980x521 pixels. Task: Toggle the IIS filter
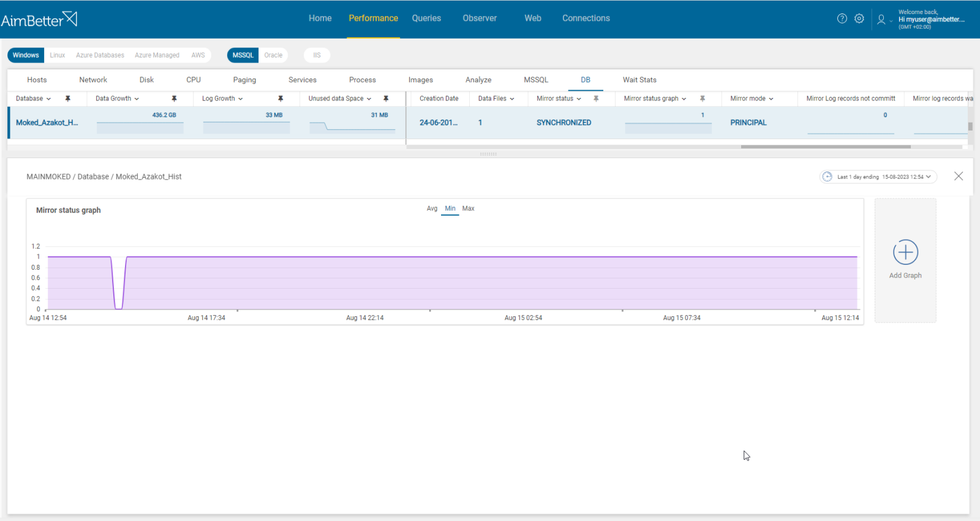pyautogui.click(x=317, y=55)
